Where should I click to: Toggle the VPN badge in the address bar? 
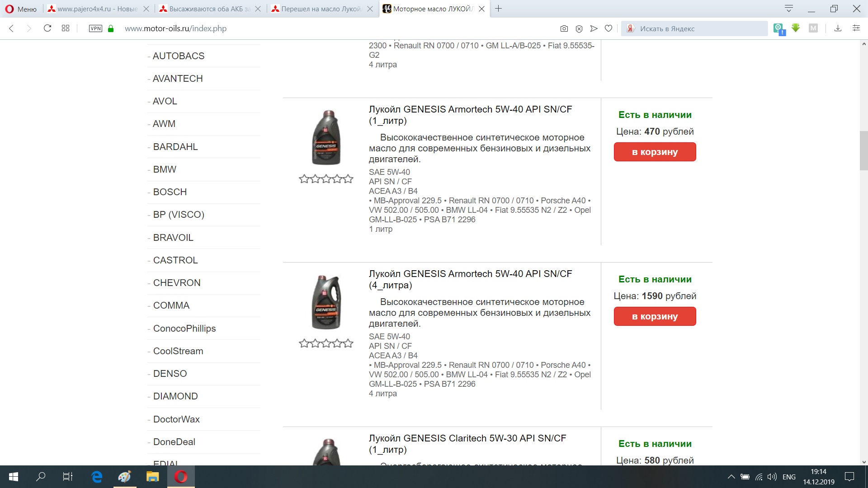pyautogui.click(x=95, y=28)
